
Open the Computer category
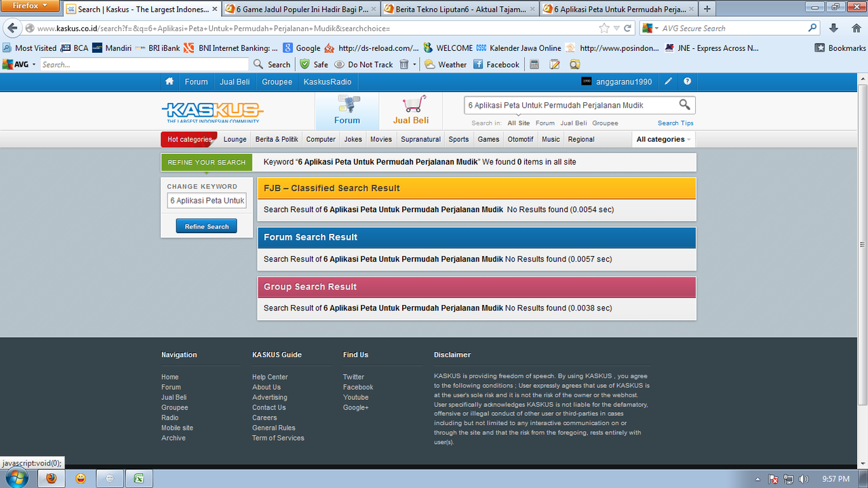pos(321,139)
